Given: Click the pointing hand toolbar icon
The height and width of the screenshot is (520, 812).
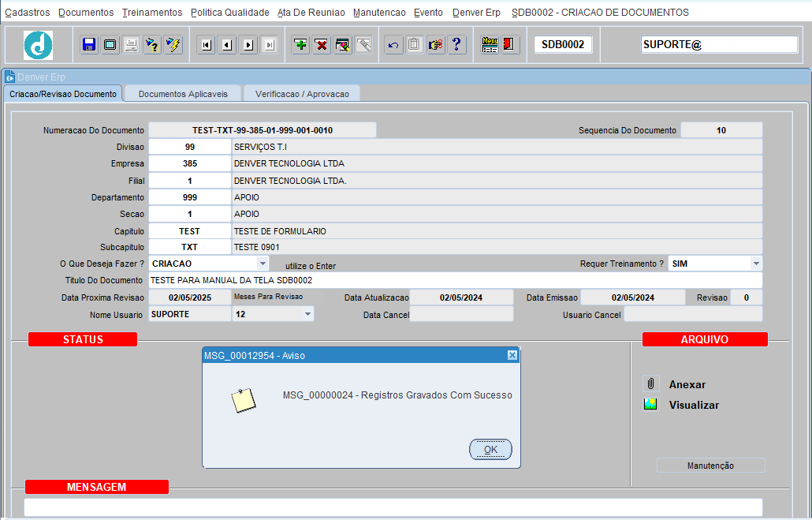Looking at the screenshot, I should point(435,45).
